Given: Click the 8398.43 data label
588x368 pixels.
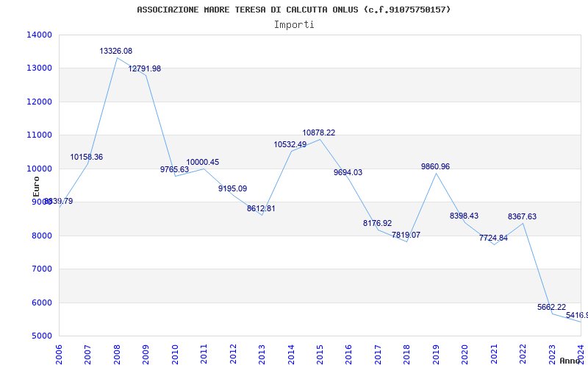Looking at the screenshot, I should pos(465,216).
